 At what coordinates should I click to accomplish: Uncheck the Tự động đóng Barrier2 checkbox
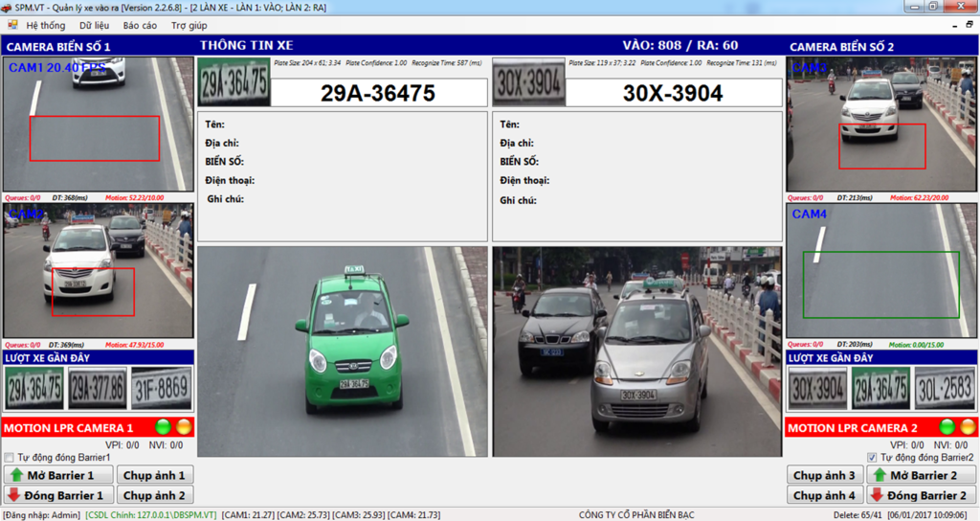[x=872, y=458]
